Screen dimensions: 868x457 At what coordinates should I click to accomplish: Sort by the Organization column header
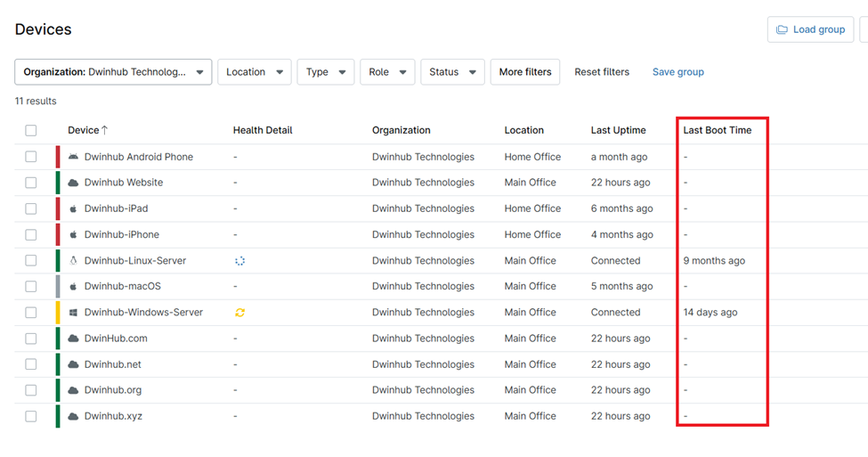(x=402, y=130)
